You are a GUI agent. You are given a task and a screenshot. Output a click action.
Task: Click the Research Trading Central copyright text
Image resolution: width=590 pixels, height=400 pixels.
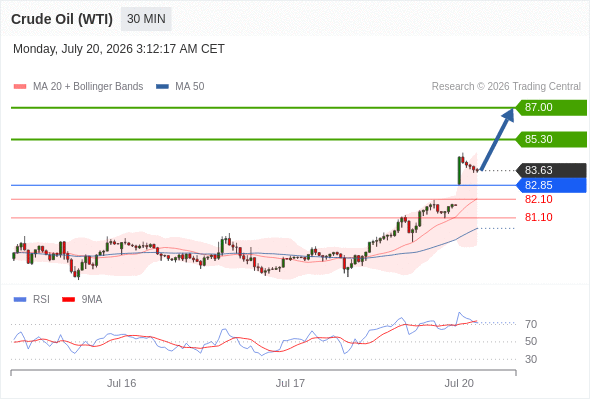506,87
